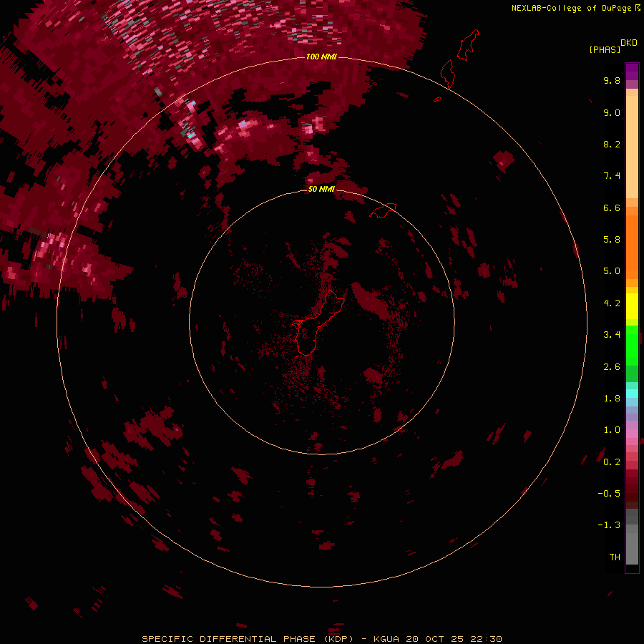Click the 9.8 scale value

tap(612, 80)
